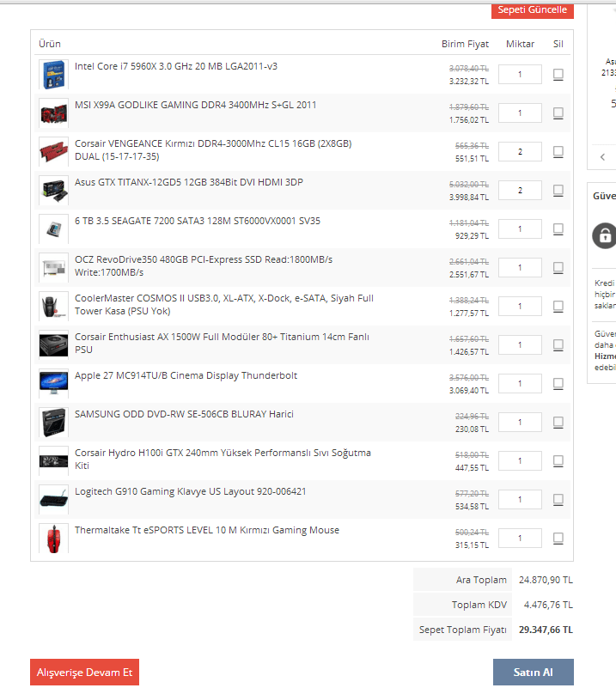Open CoolerMaster COSMOS II case thumbnail

point(53,306)
